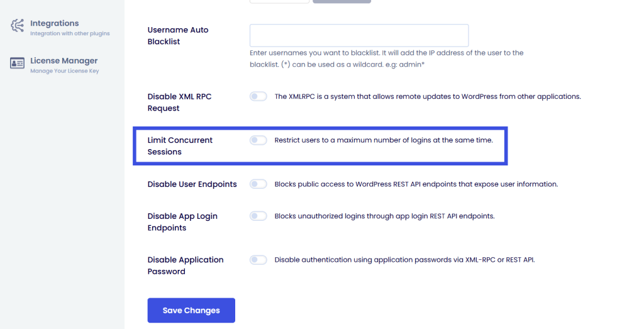644x329 pixels.
Task: Click the Disable Application Password label
Action: point(186,265)
